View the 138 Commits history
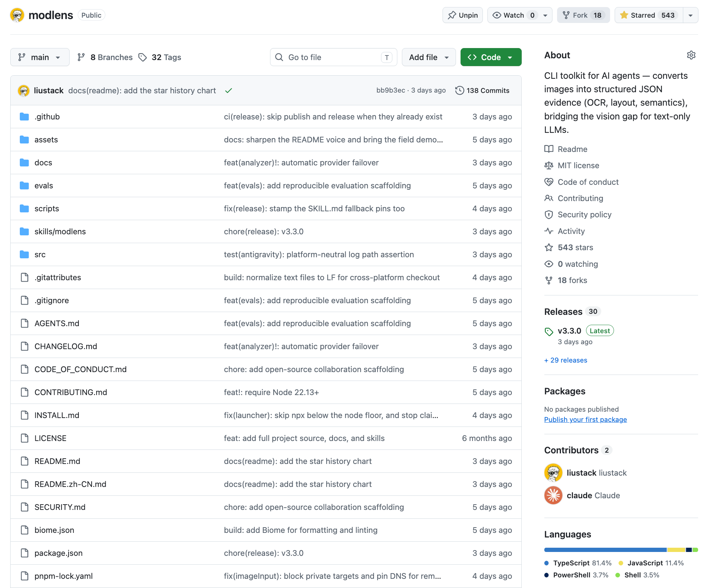 (x=482, y=90)
